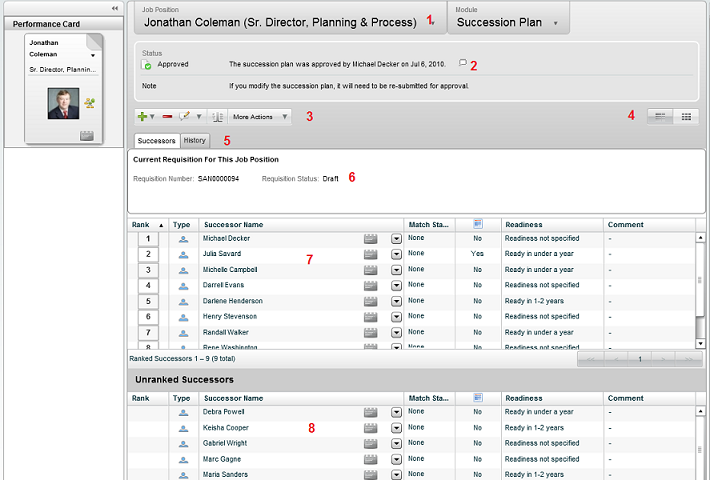Click the person type icon for Michael Decker
This screenshot has width=710, height=480.
[x=183, y=239]
